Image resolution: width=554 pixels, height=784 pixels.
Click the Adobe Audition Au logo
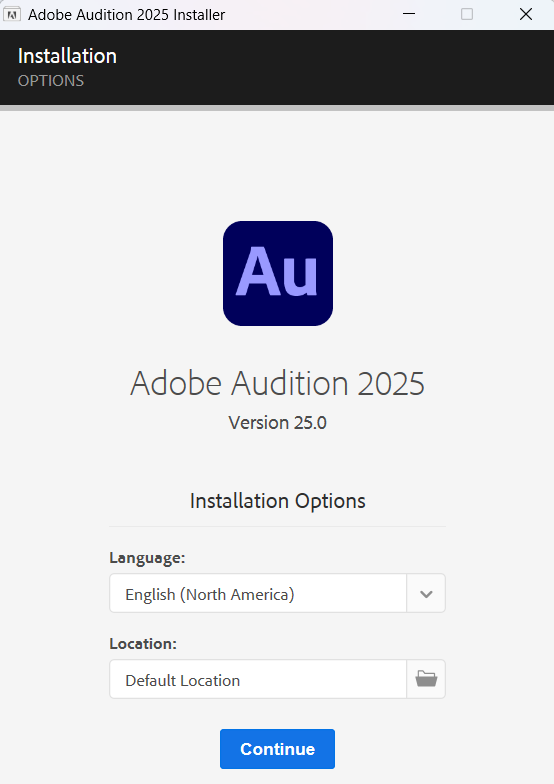pyautogui.click(x=278, y=274)
